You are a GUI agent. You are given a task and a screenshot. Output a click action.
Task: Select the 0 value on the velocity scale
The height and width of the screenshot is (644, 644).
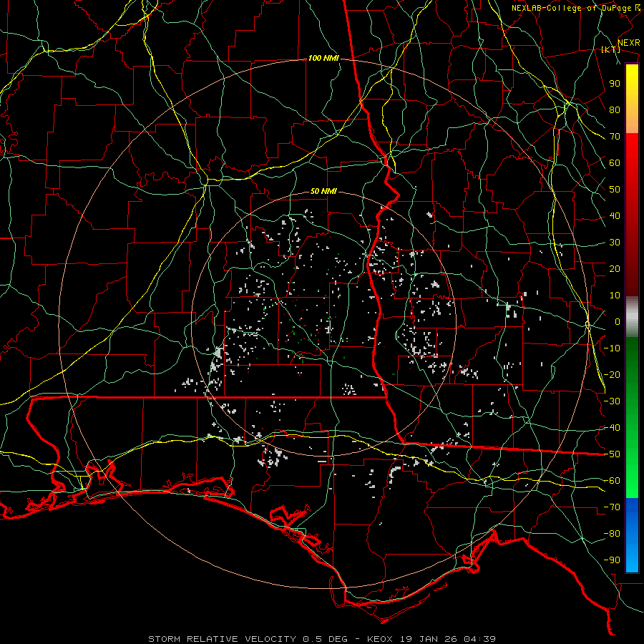tap(618, 322)
